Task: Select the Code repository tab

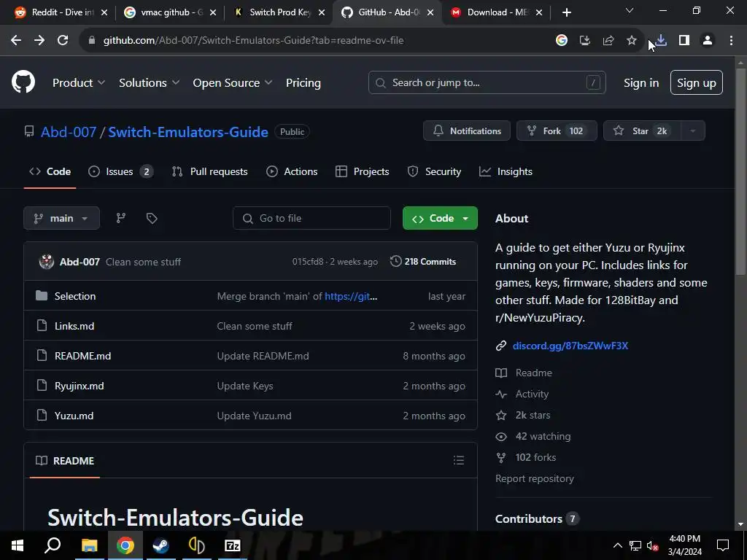Action: tap(50, 171)
